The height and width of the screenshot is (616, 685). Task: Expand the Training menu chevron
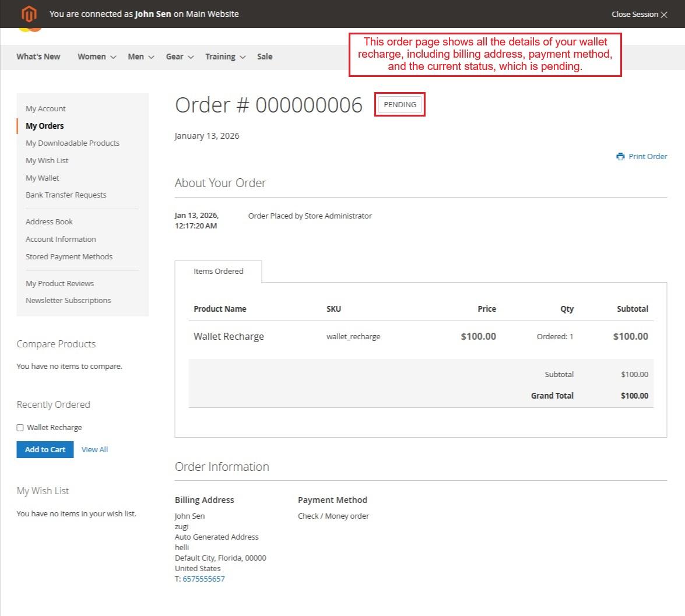[x=243, y=57]
